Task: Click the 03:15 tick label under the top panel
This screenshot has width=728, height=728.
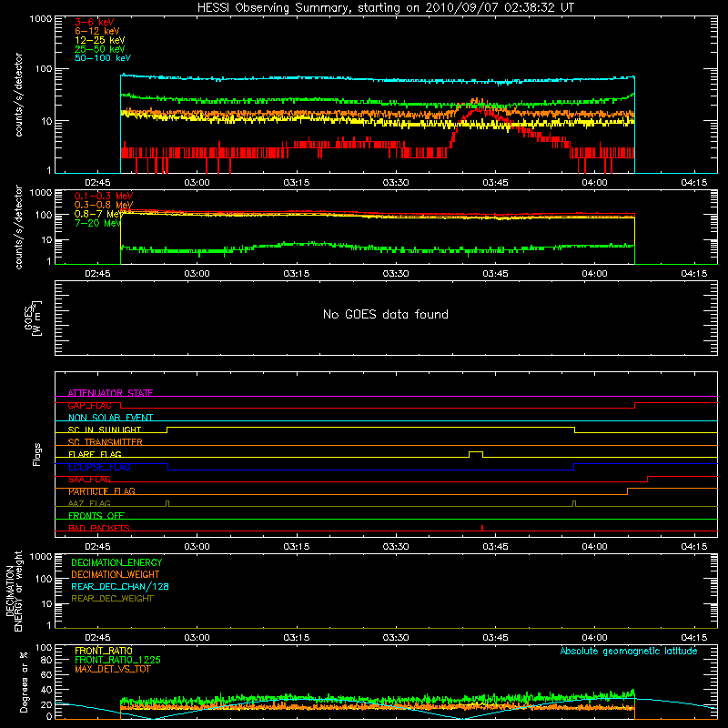Action: click(x=297, y=183)
